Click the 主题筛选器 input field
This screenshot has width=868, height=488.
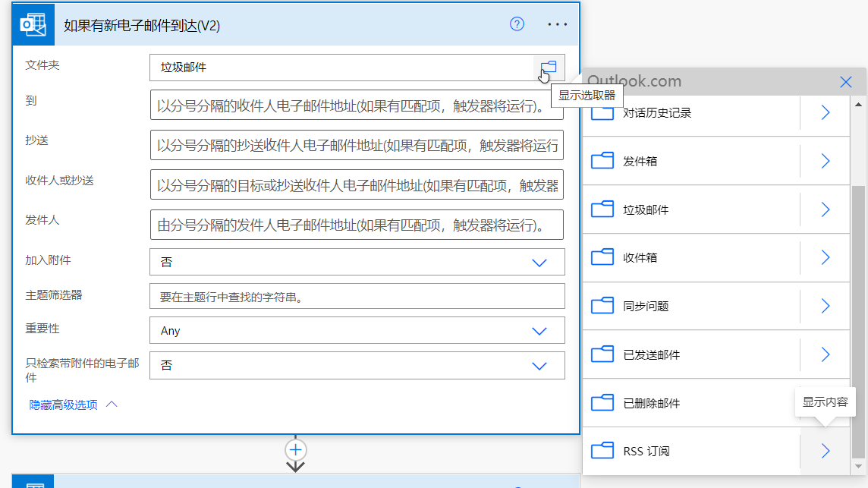pos(357,296)
